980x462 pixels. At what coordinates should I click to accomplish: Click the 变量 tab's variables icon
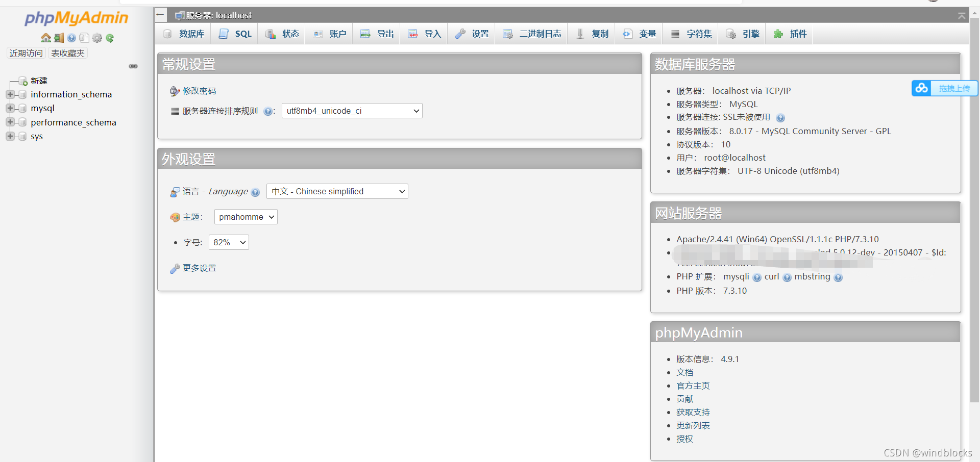[x=627, y=34]
